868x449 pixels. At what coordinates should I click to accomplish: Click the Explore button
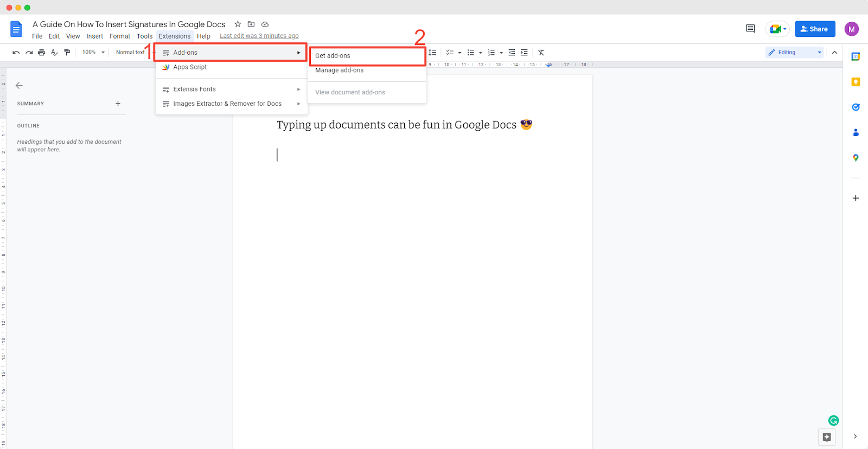[x=827, y=437]
